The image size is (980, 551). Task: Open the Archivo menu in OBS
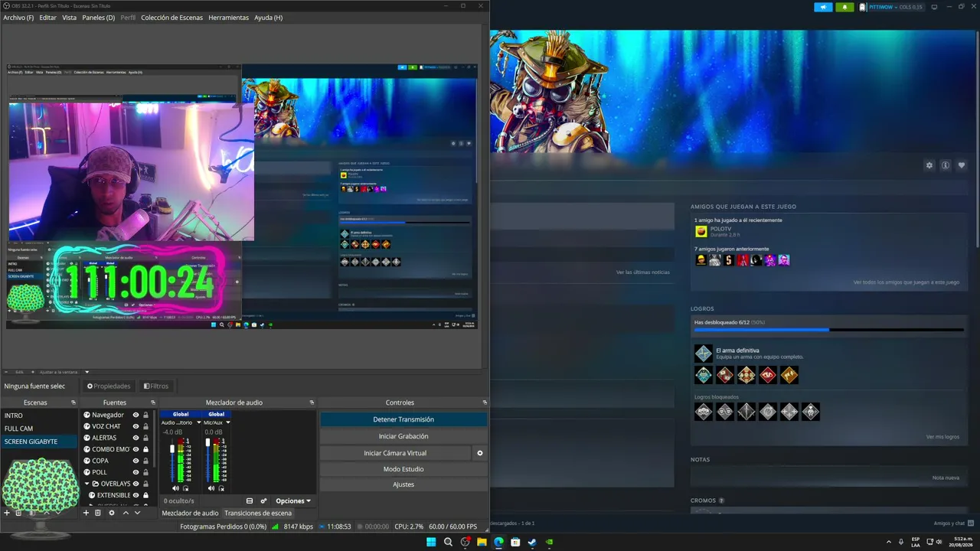point(18,18)
